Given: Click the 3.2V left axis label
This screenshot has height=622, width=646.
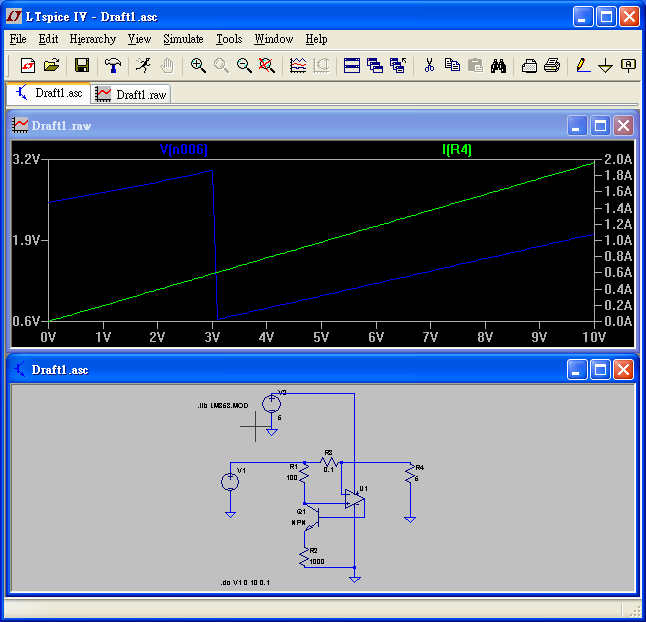Looking at the screenshot, I should [x=26, y=159].
